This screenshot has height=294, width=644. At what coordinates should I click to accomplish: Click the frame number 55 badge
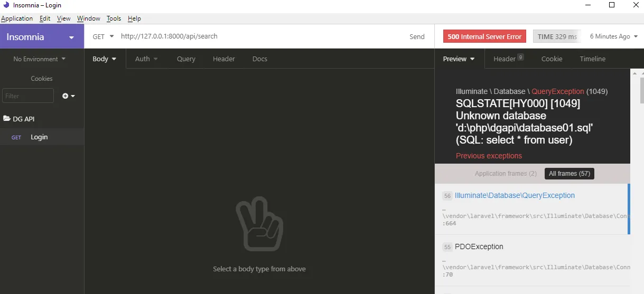coord(447,247)
